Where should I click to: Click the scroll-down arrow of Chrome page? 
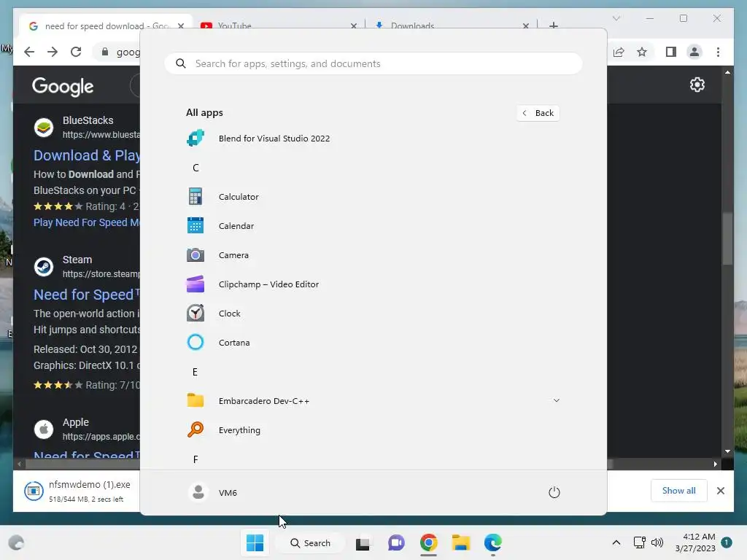727,451
